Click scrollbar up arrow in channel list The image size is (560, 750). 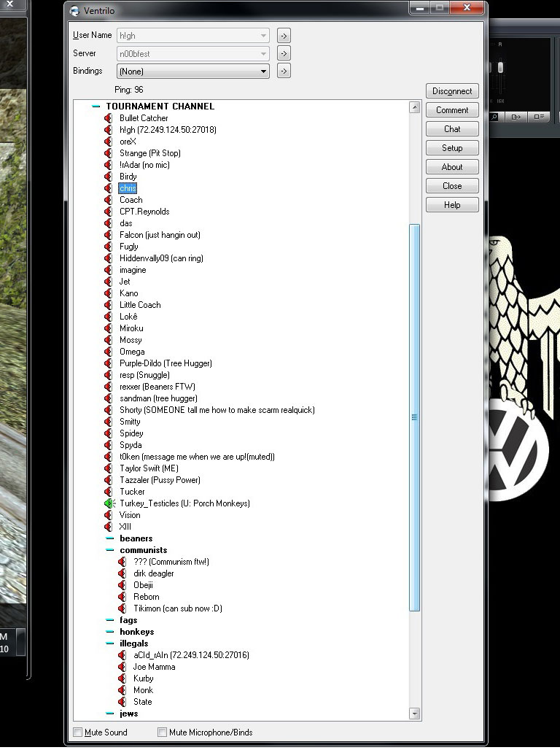[415, 107]
